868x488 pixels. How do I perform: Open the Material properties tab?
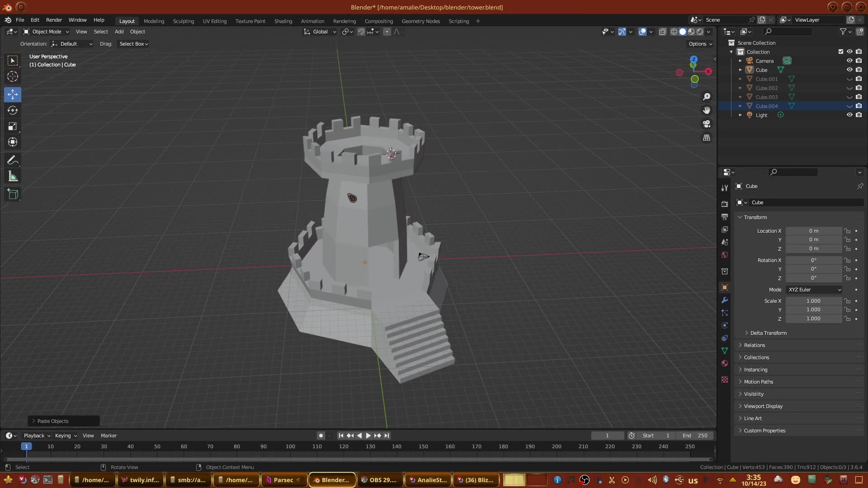tap(725, 364)
